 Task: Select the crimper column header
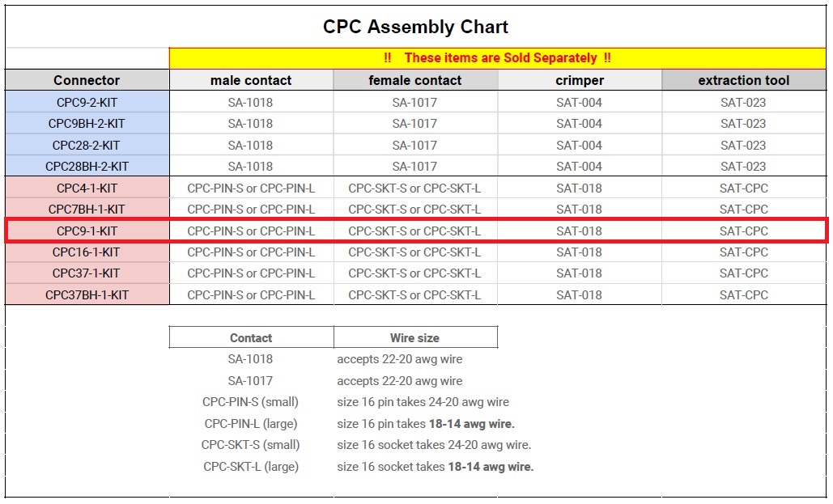pyautogui.click(x=580, y=80)
